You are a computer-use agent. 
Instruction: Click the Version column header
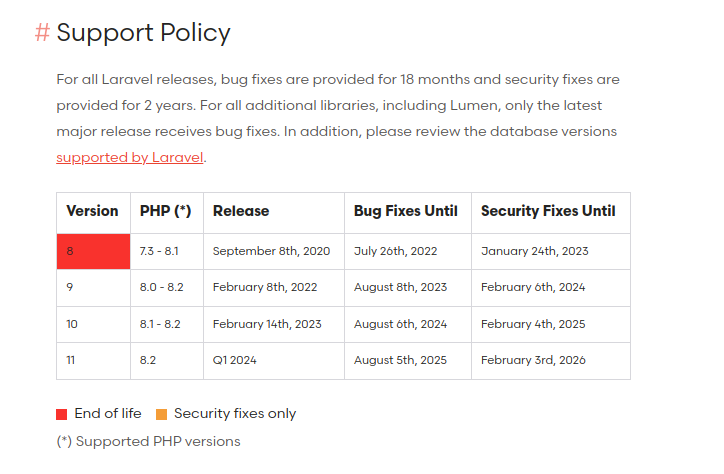(93, 213)
